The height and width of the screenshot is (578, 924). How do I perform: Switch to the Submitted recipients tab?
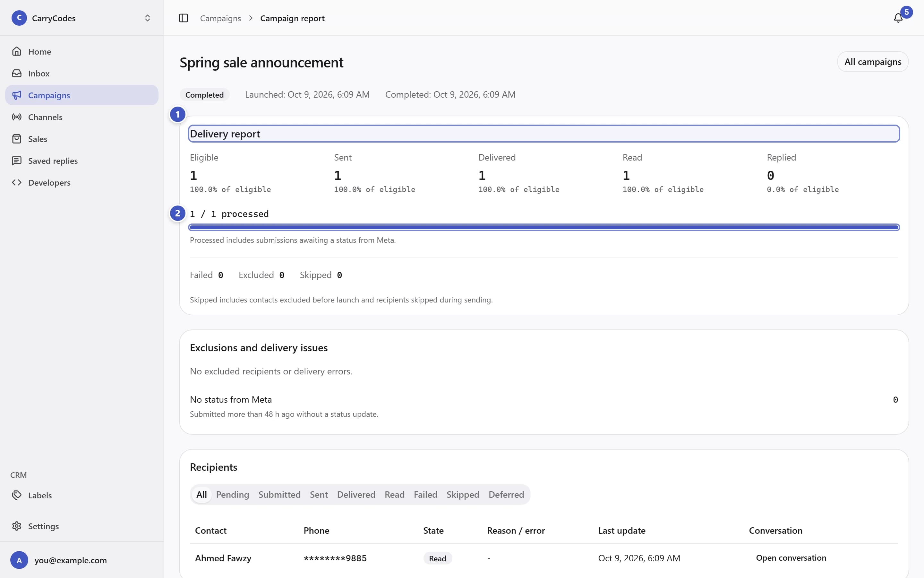pyautogui.click(x=279, y=494)
